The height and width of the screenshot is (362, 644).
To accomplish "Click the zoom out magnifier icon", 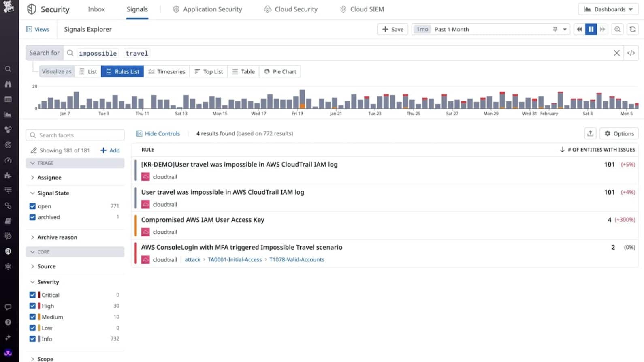I will [x=617, y=29].
